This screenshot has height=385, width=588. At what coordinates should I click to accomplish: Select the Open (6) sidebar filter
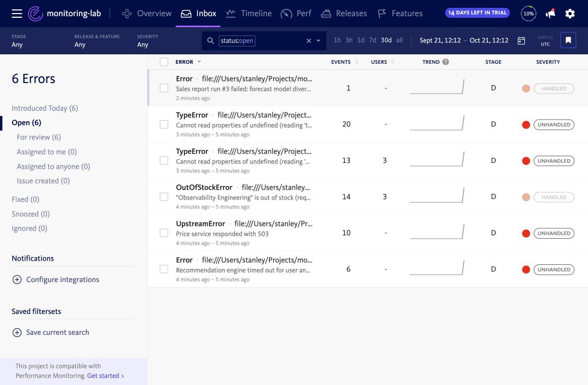[x=26, y=123]
